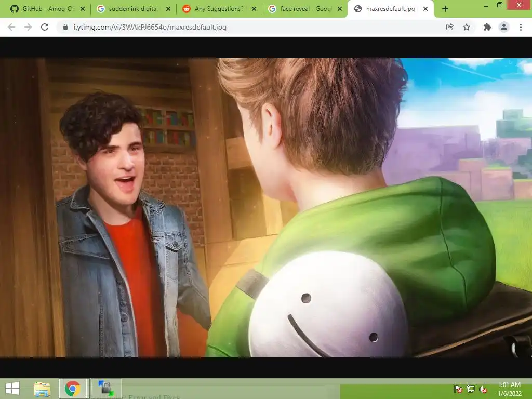Select the maxresdefault.jpg tab
Viewport: 532px width, 399px height.
point(390,9)
